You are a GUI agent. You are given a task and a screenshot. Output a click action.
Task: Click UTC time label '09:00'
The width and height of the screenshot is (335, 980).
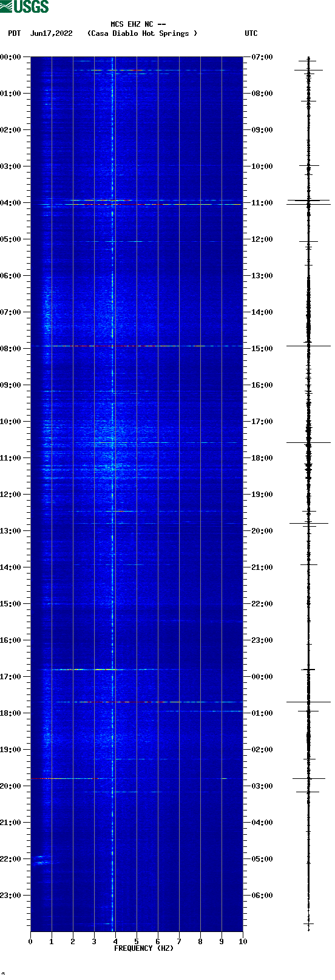[262, 130]
